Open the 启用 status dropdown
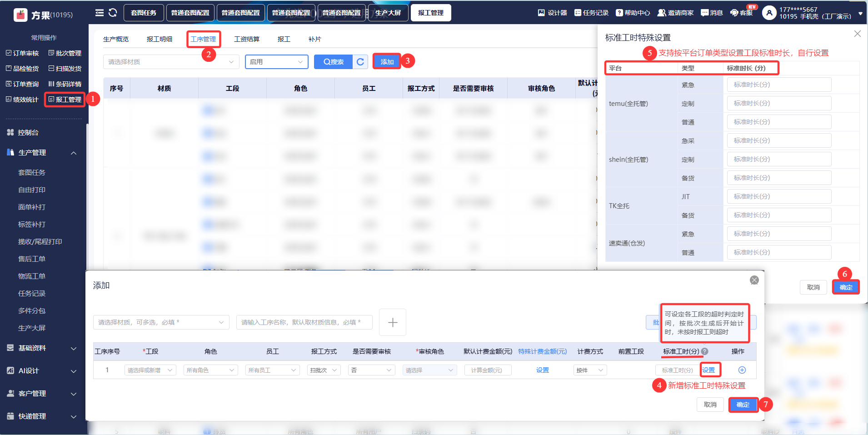The width and height of the screenshot is (868, 435). (276, 62)
